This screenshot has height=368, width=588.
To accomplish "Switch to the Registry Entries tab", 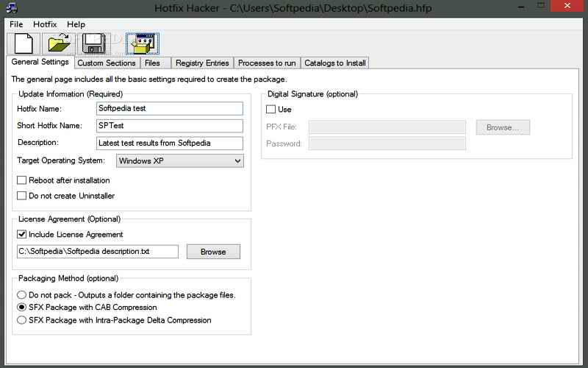I will coord(203,63).
